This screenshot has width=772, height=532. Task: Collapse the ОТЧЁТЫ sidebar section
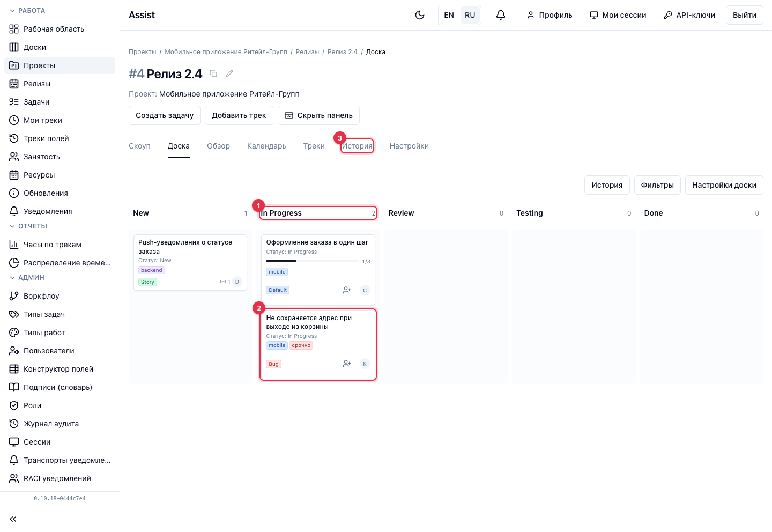28,226
